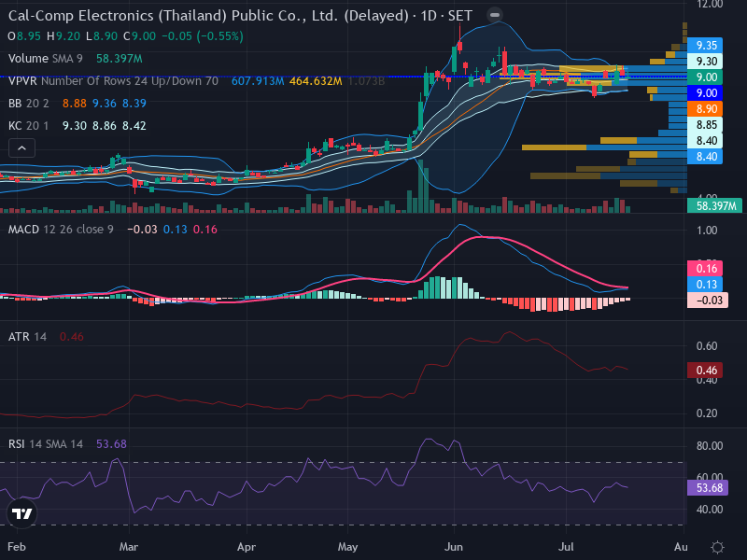Click the 1D interval in the title
The image size is (747, 560).
point(429,16)
